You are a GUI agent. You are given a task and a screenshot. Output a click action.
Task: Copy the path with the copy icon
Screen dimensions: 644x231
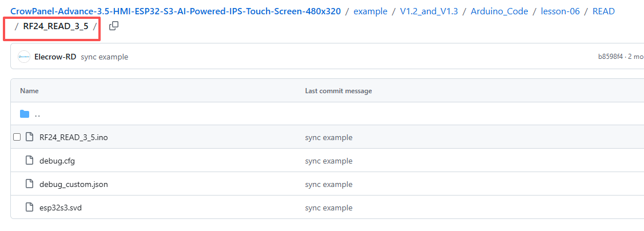114,26
